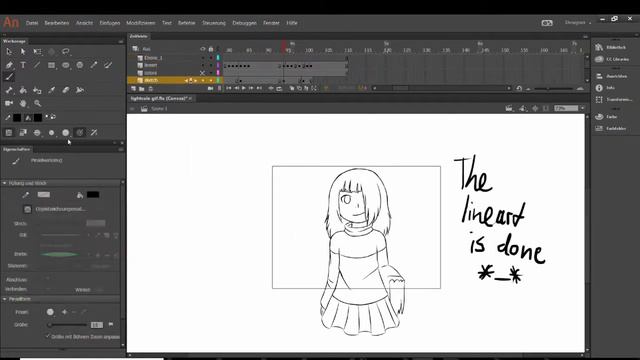Open the Farbfelder panel
The height and width of the screenshot is (360, 640).
tap(611, 129)
